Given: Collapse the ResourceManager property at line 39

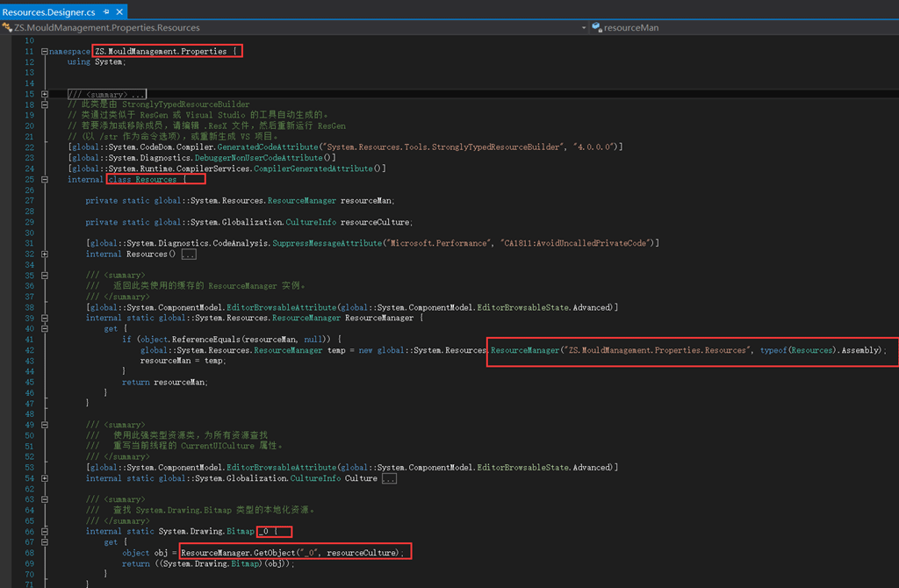Looking at the screenshot, I should pos(45,318).
